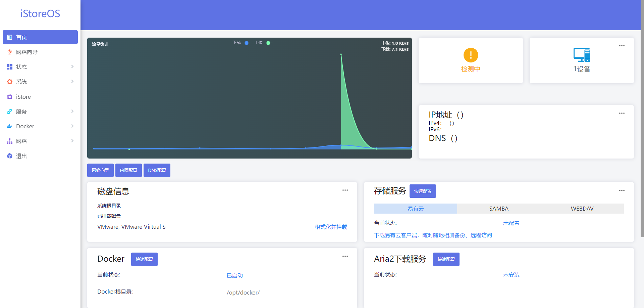
Task: Click the iStore shop icon in sidebar
Action: click(10, 97)
